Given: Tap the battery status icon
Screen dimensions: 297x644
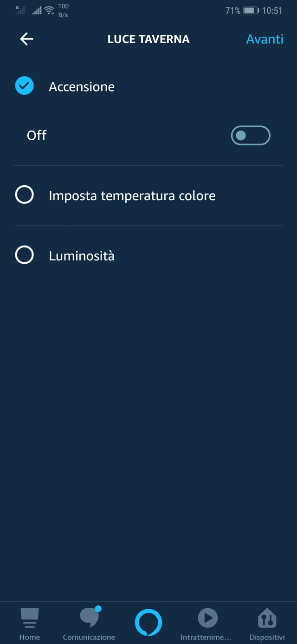Looking at the screenshot, I should pyautogui.click(x=251, y=11).
